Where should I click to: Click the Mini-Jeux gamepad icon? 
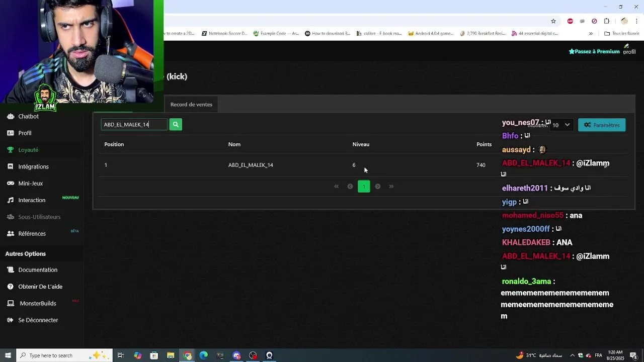tap(11, 183)
